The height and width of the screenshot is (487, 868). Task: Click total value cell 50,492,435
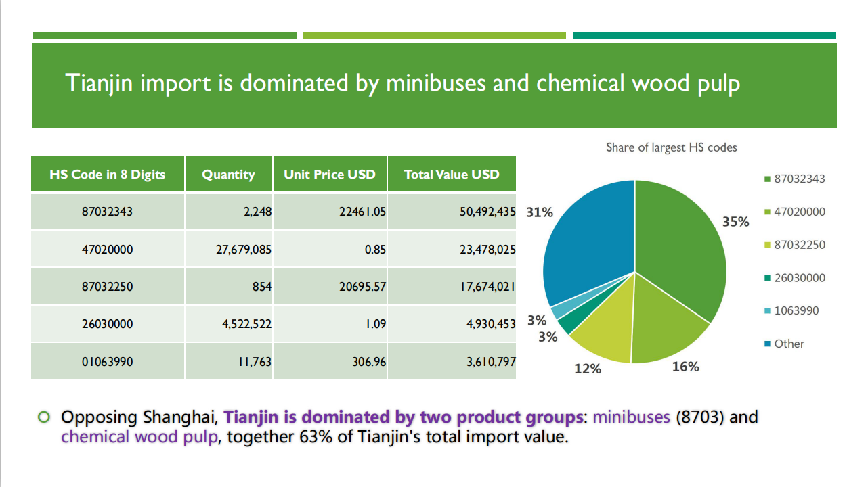click(452, 212)
